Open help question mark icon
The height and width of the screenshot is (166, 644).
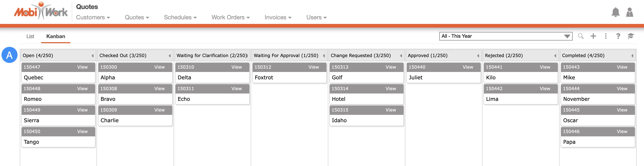tap(618, 36)
